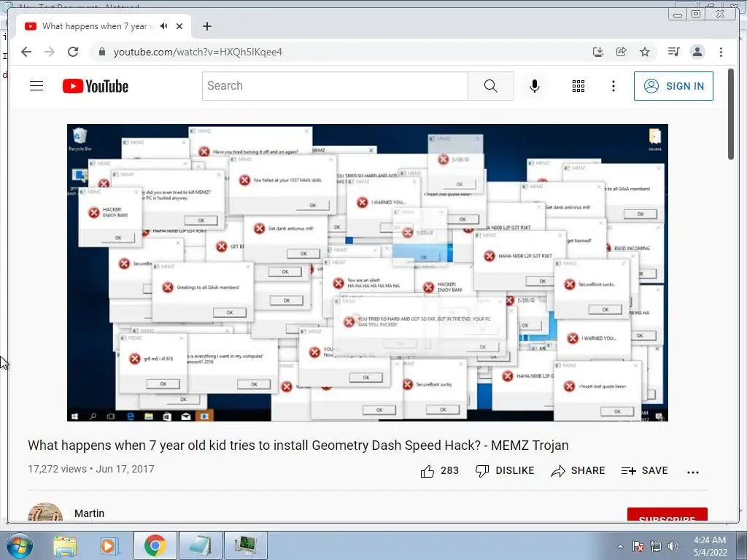The width and height of the screenshot is (747, 560).
Task: Click the browser forward arrow
Action: (x=50, y=52)
